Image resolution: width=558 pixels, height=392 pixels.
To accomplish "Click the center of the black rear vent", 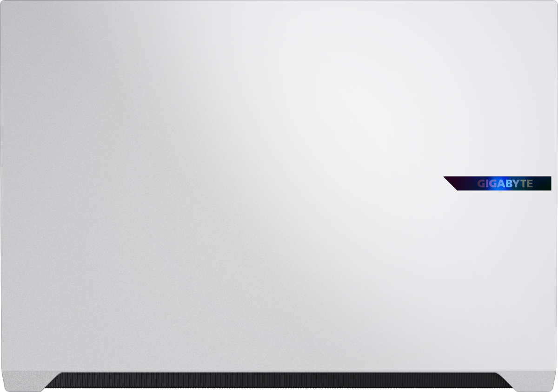I will [279, 381].
